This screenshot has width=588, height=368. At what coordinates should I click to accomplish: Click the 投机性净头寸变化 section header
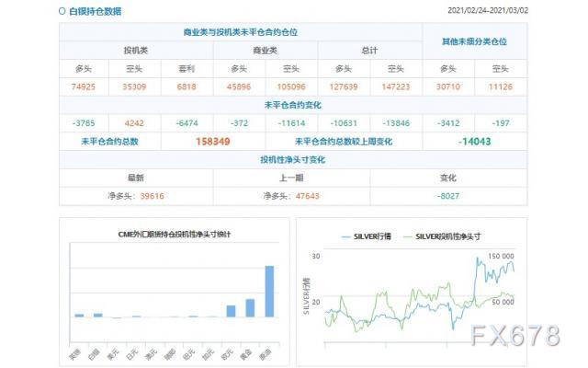[293, 160]
